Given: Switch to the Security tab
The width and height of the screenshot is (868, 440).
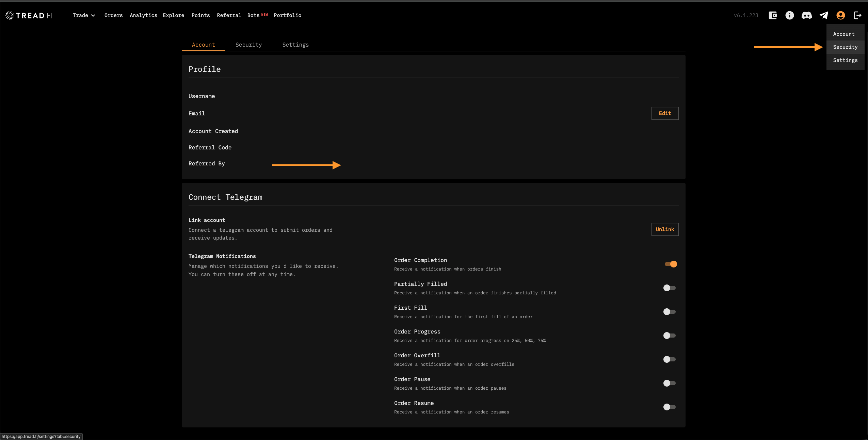Looking at the screenshot, I should (x=248, y=45).
